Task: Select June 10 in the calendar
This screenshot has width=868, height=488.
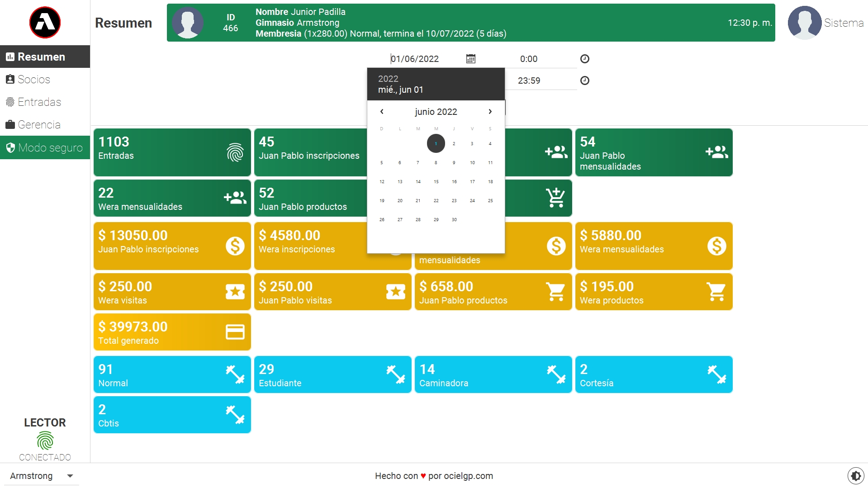Action: point(472,162)
